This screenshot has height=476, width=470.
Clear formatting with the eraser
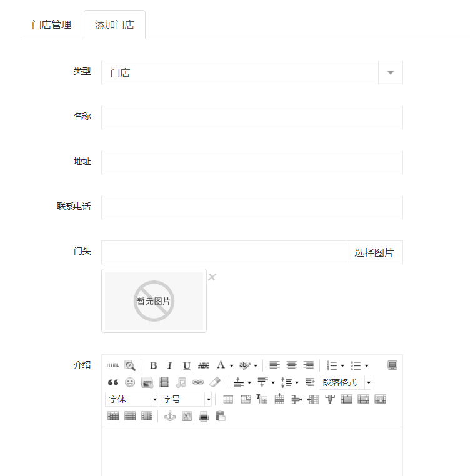coord(215,382)
